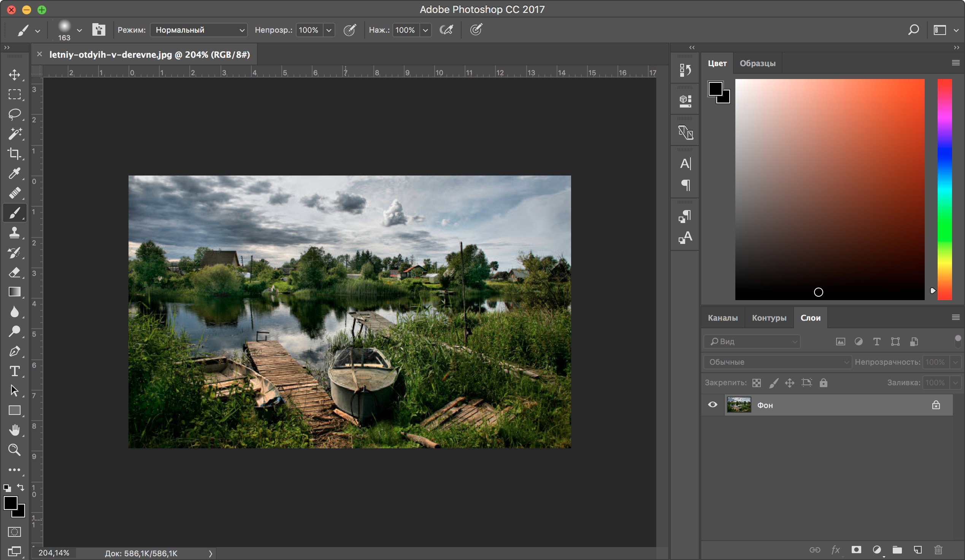Open the History panel icon

(x=686, y=70)
